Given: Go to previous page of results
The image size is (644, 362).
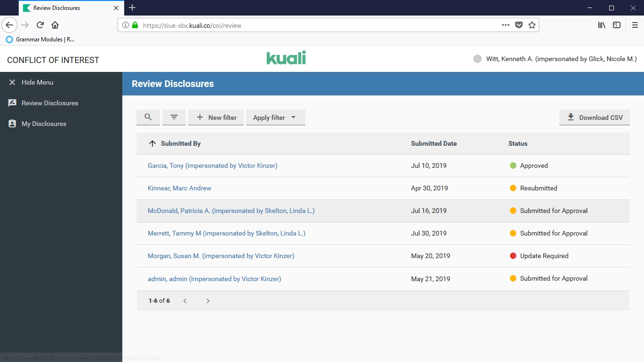Looking at the screenshot, I should coord(185,301).
